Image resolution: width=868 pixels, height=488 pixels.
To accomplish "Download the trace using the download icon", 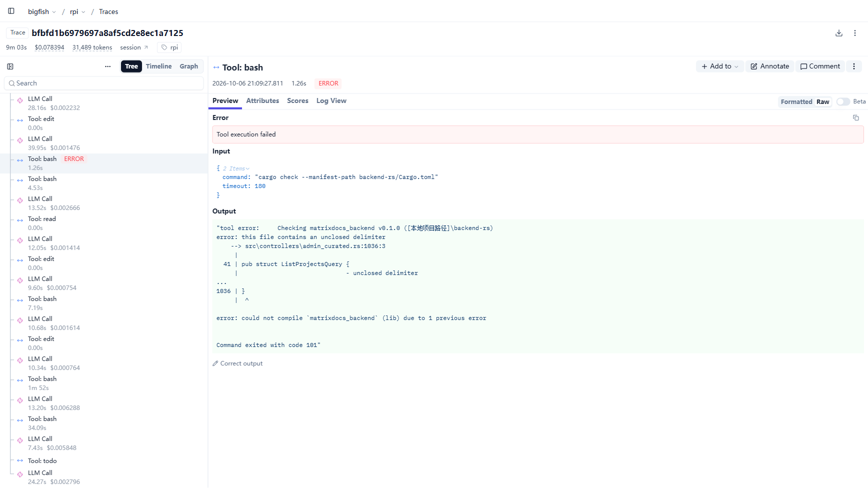I will tap(839, 33).
